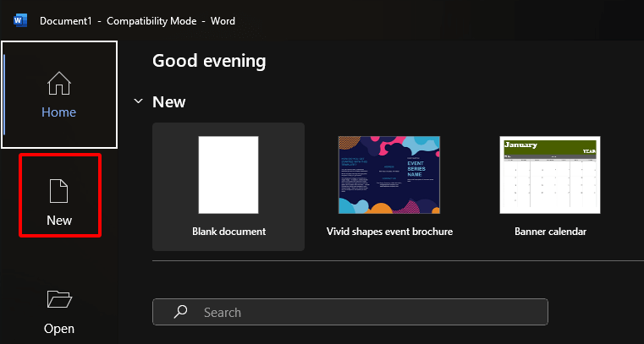Click the Word logo in the title bar

pos(20,20)
